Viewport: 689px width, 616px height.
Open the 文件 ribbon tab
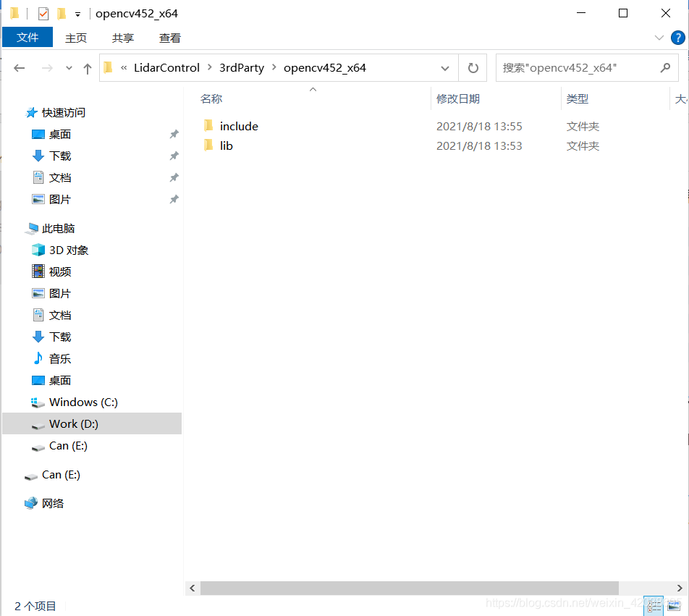(x=28, y=38)
